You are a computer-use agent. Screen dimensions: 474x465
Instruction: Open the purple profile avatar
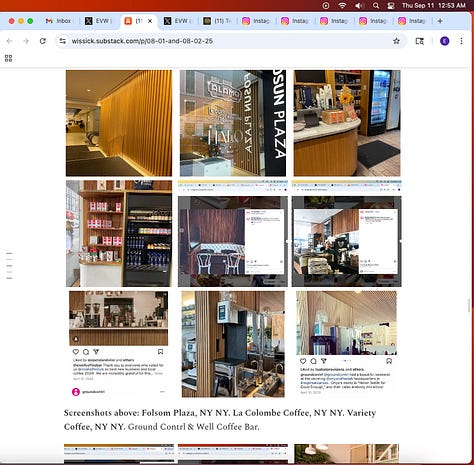coord(445,41)
